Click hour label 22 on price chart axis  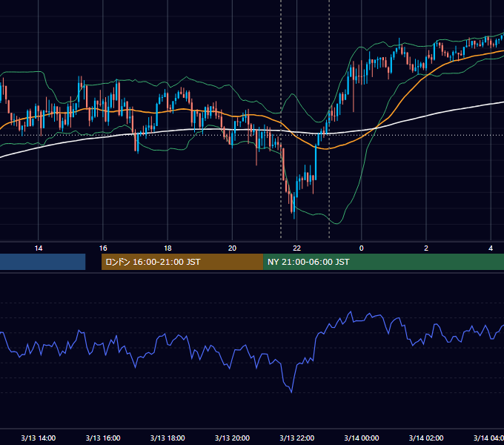point(296,248)
